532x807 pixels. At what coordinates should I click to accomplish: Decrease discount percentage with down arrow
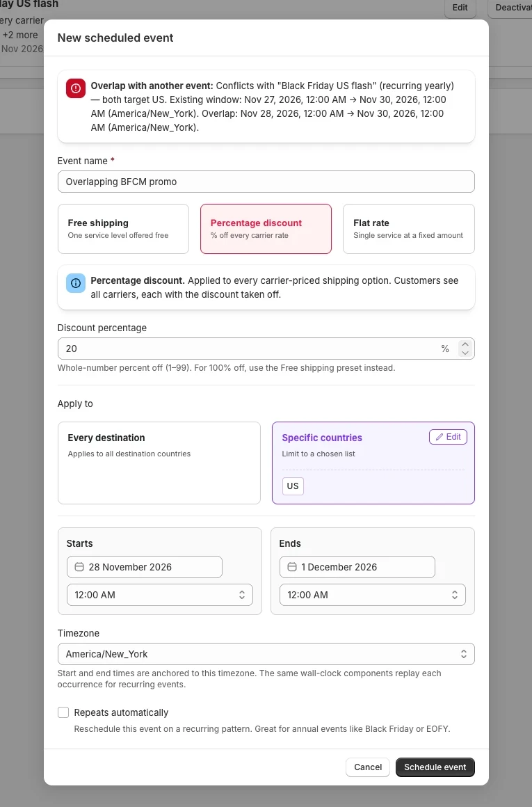coord(465,353)
